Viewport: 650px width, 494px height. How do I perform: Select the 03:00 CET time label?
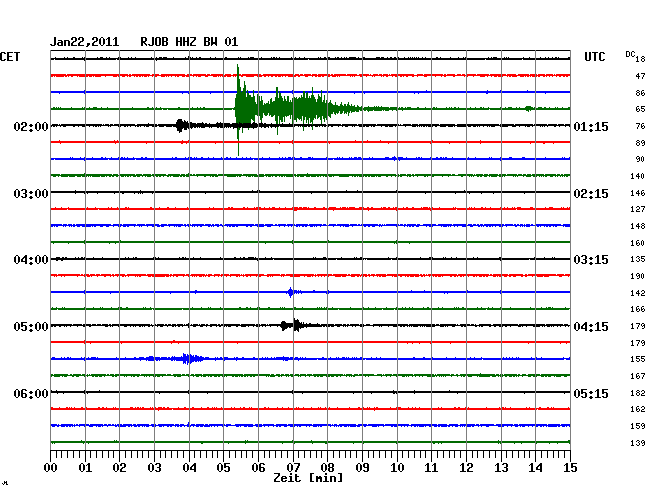click(31, 194)
